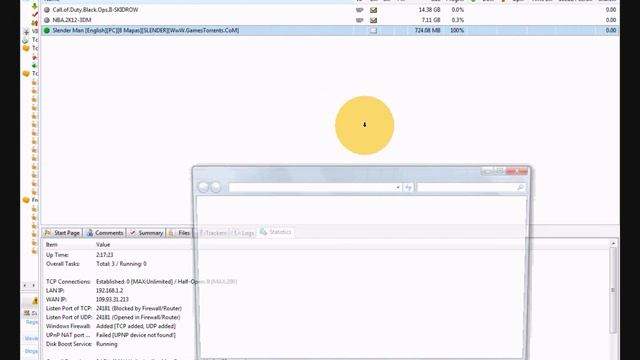Click the sidebar scroll-left arrow
Image resolution: width=640 pixels, height=360 pixels.
coord(25,285)
